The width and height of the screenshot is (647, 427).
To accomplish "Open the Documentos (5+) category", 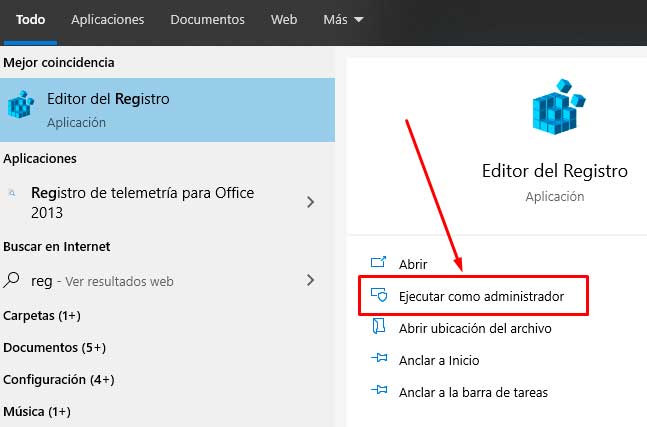I will [x=54, y=347].
